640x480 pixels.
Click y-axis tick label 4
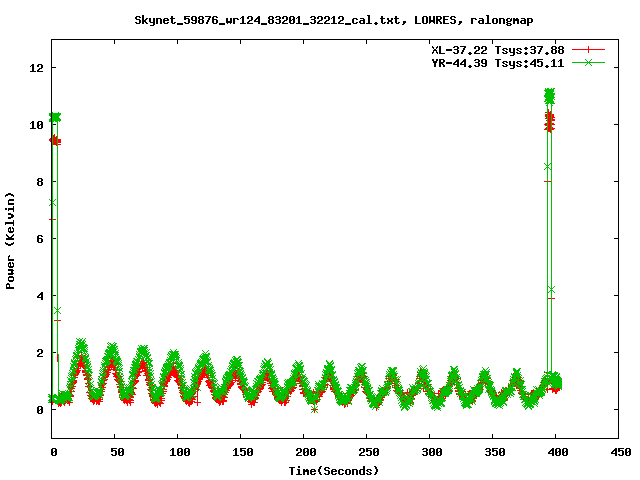click(40, 296)
